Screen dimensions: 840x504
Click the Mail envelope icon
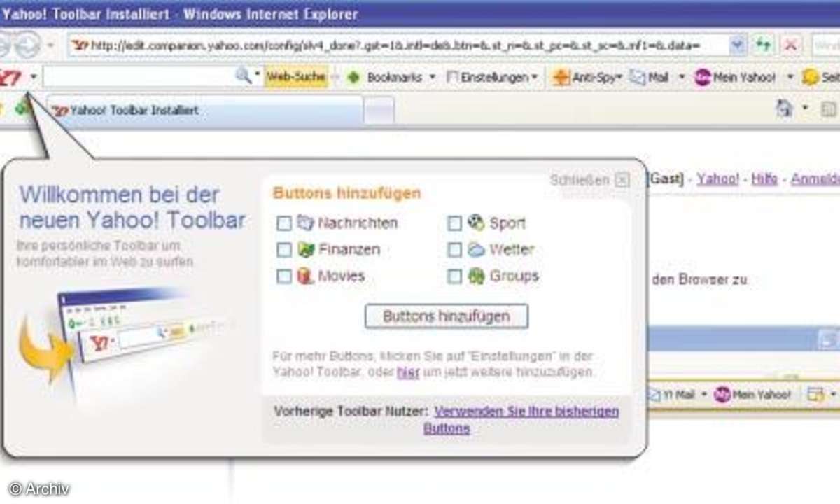coord(637,77)
